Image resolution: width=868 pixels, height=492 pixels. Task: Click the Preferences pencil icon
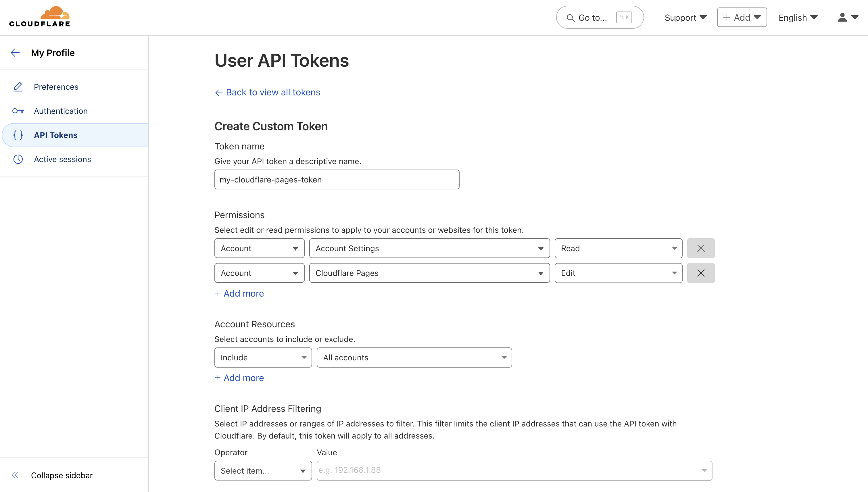18,87
